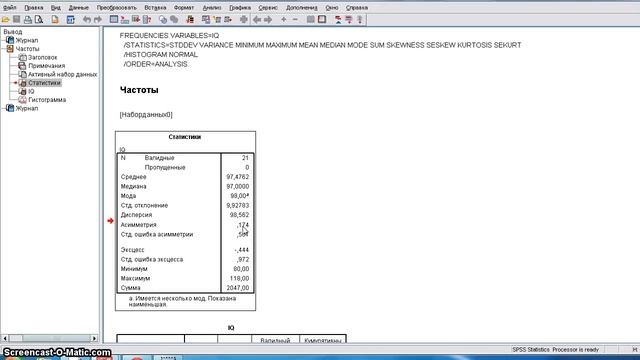Select Заголовок in the outline tree
640x360 pixels.
(42, 57)
